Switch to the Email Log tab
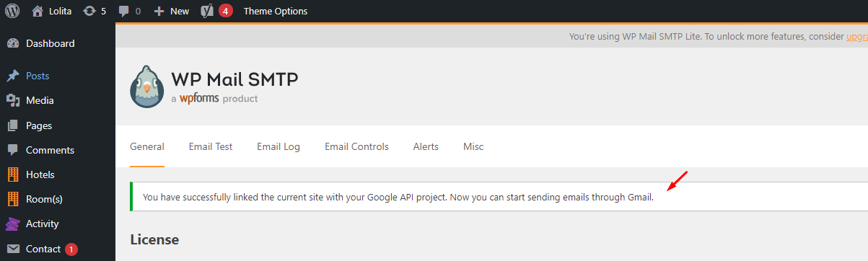 point(279,146)
